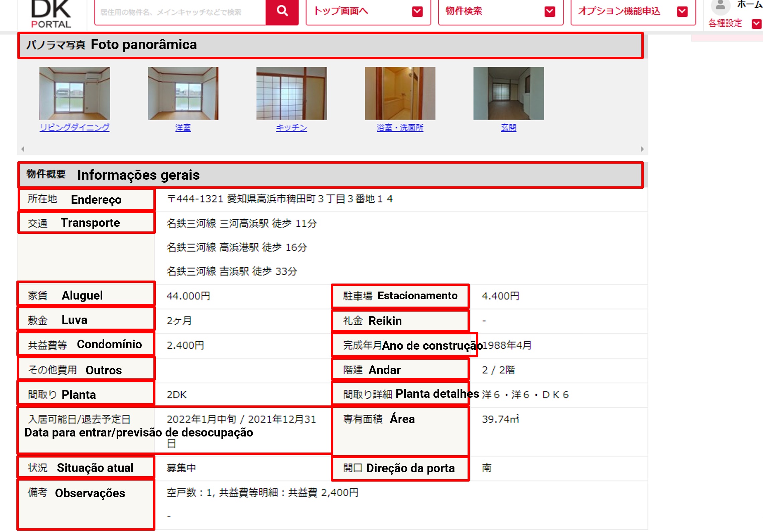
Task: Click the red magnifier search button
Action: tap(282, 11)
